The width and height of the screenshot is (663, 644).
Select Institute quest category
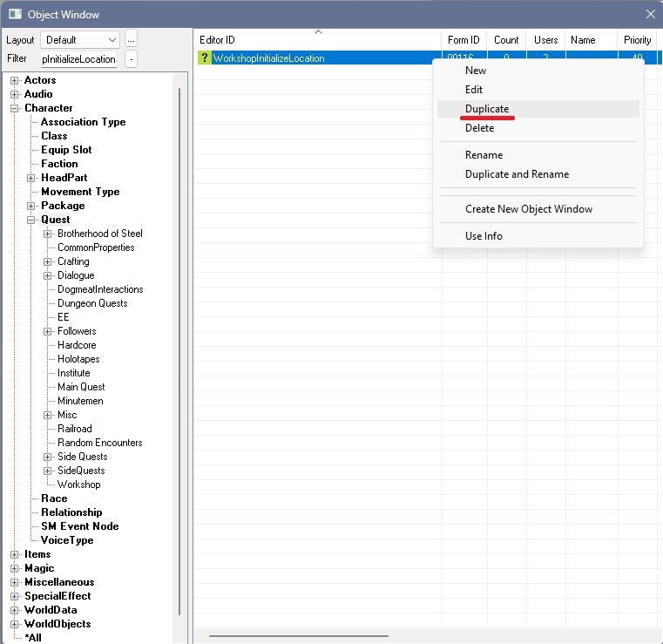74,373
